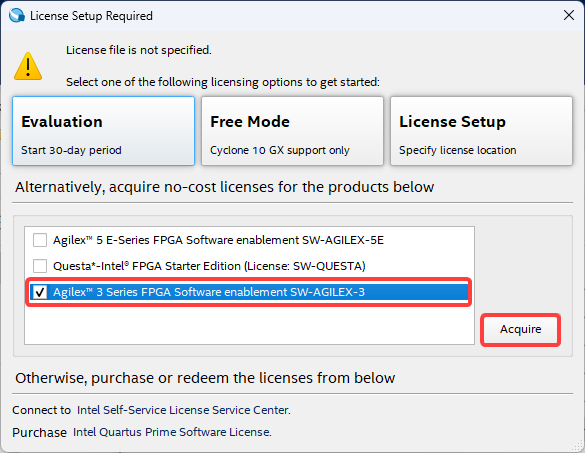This screenshot has width=585, height=453.
Task: Choose Free Mode licensing option
Action: tap(292, 131)
